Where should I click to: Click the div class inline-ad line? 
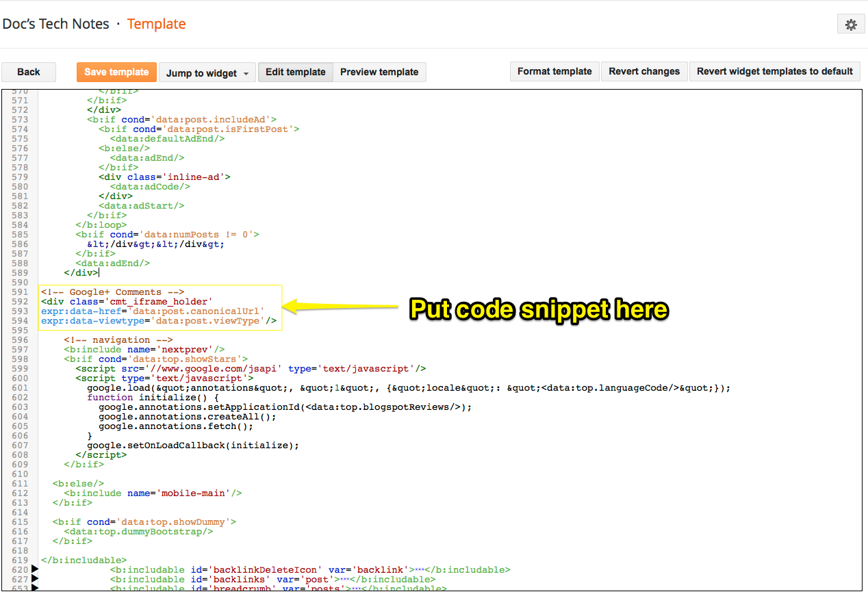tap(164, 177)
